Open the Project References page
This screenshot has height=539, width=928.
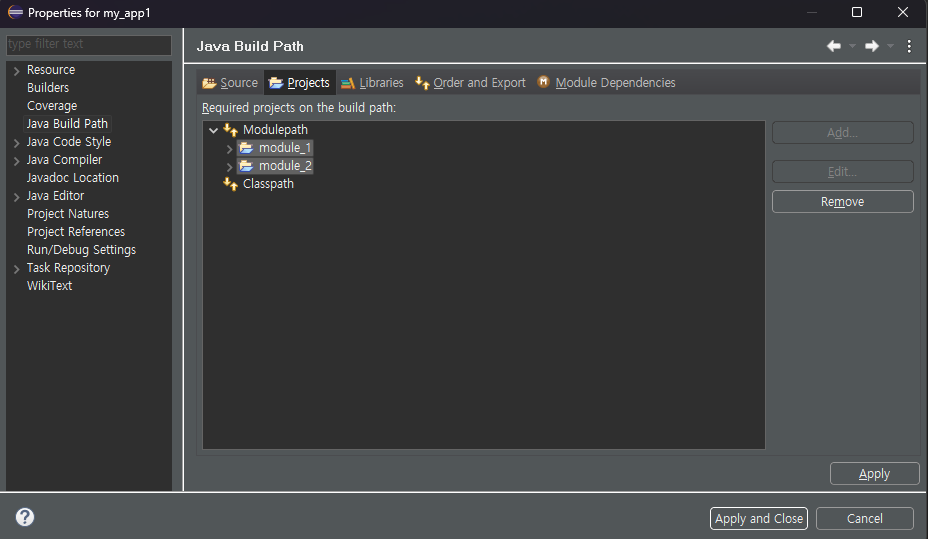coord(76,232)
